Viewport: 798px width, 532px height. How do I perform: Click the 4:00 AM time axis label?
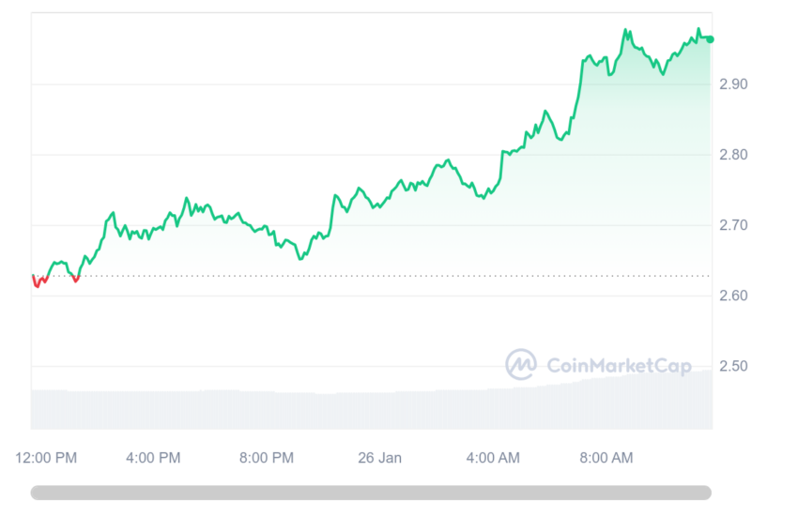point(493,458)
